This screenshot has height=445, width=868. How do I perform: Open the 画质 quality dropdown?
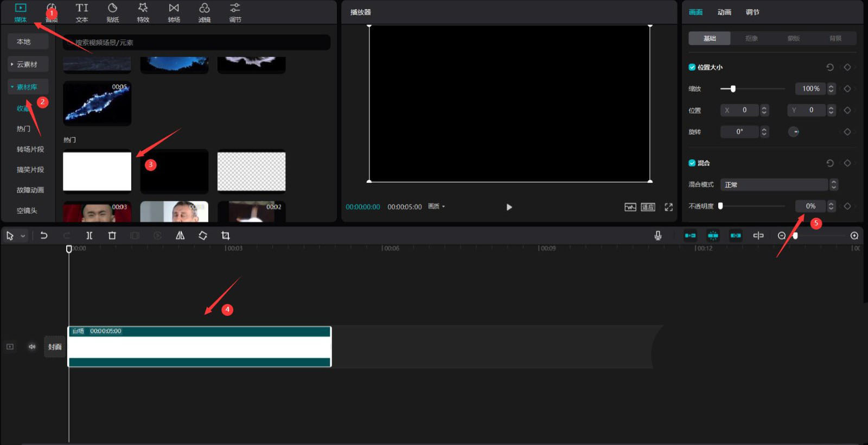tap(436, 207)
